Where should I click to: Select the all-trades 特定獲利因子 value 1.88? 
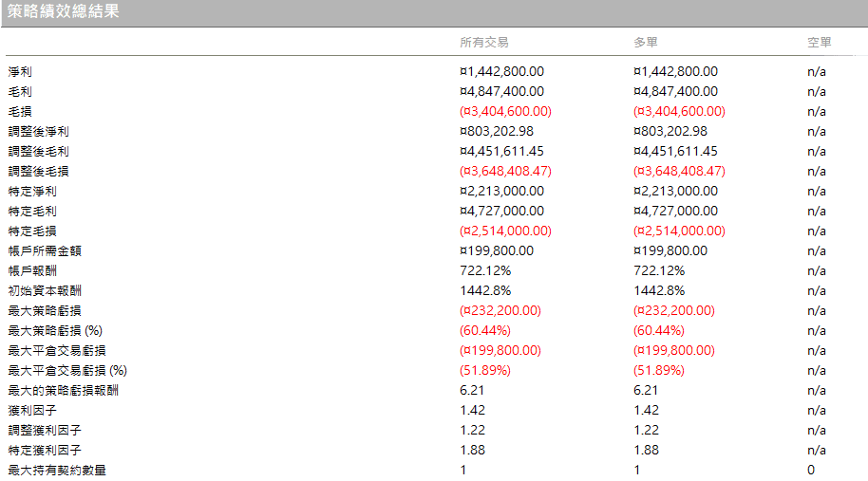click(472, 450)
